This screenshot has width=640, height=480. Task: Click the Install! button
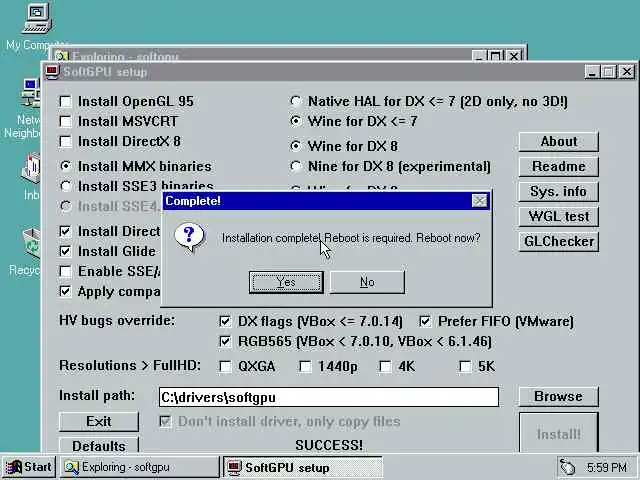pos(558,433)
